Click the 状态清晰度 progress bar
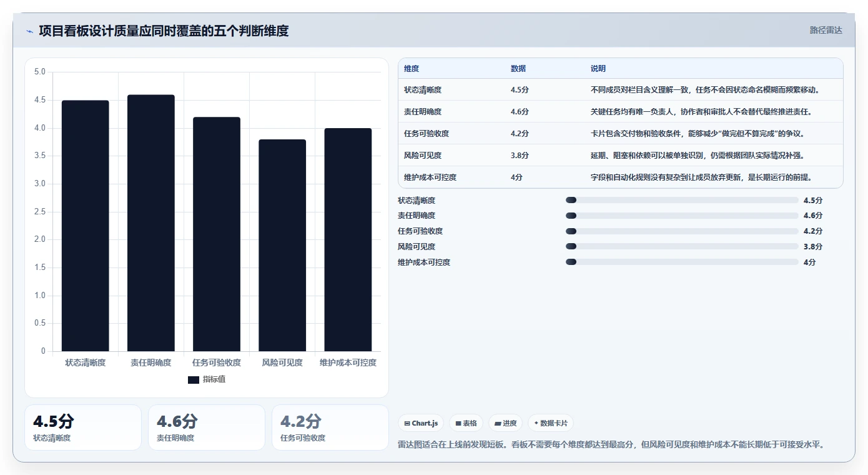Viewport: 868px width, 475px height. click(x=682, y=200)
